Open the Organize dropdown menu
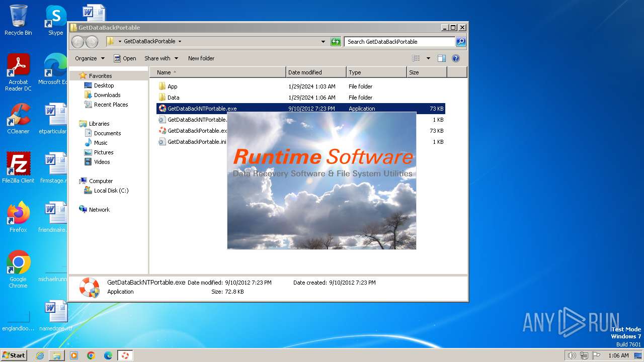Image resolution: width=644 pixels, height=362 pixels. pyautogui.click(x=90, y=58)
